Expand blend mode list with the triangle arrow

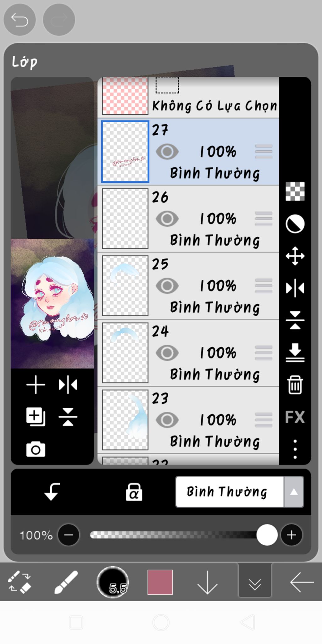[294, 492]
